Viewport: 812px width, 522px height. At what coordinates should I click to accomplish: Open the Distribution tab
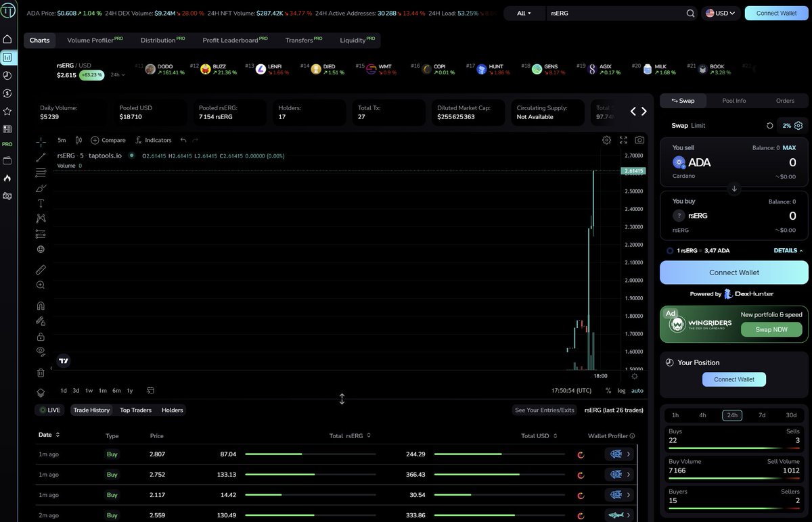(x=162, y=40)
